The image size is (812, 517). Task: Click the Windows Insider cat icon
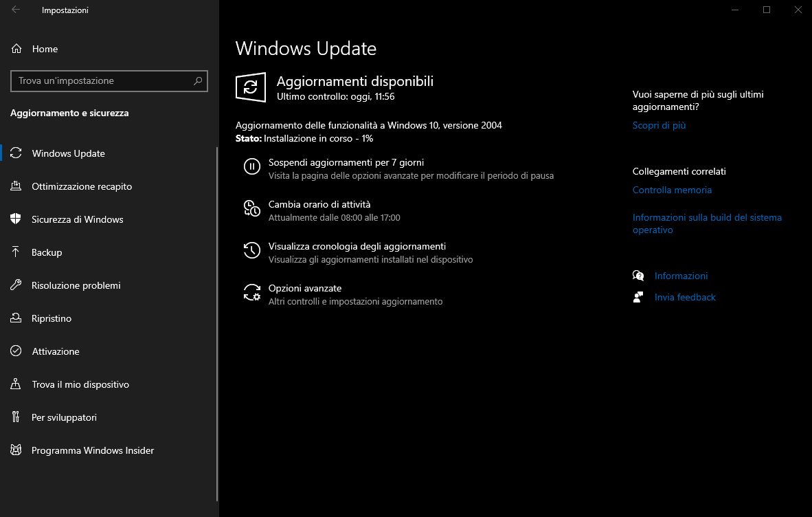[x=16, y=450]
